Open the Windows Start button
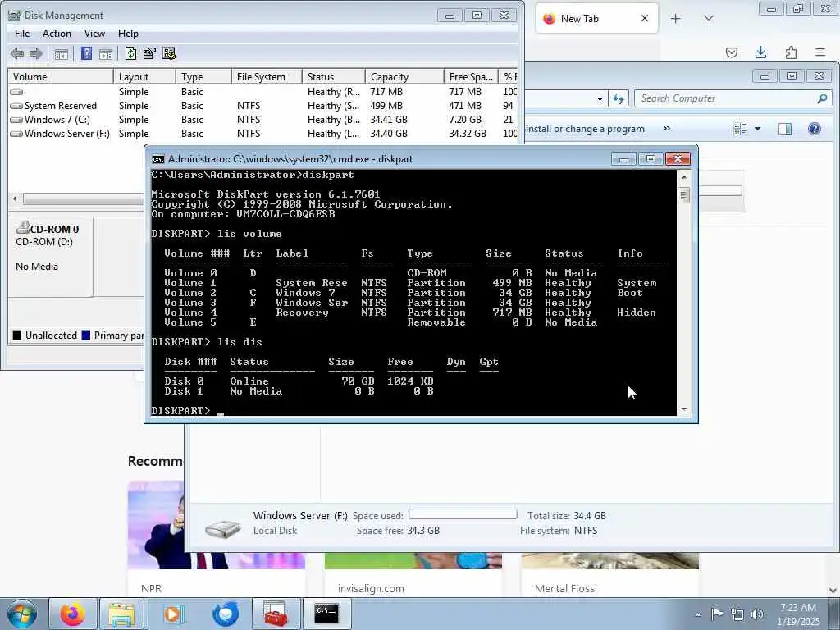840x630 pixels. 22,614
